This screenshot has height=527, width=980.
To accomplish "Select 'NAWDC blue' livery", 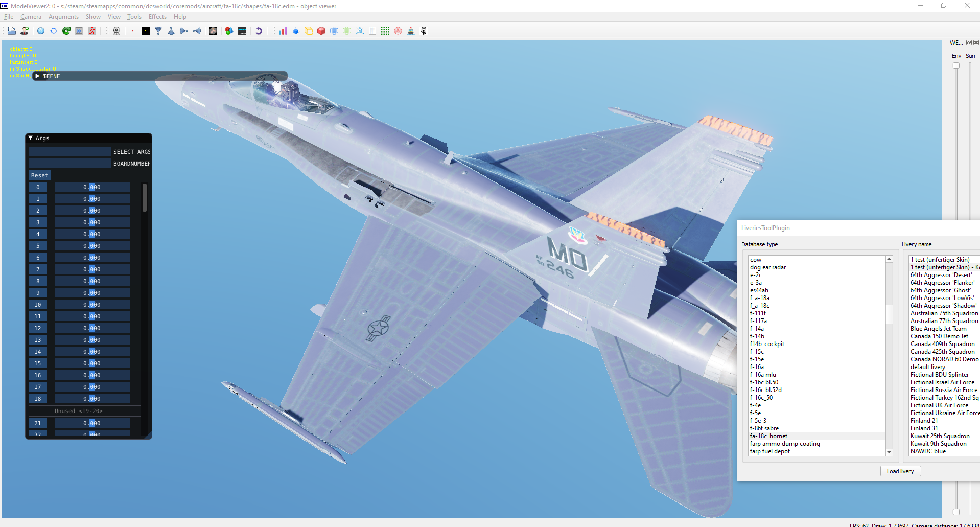I will [x=944, y=451].
